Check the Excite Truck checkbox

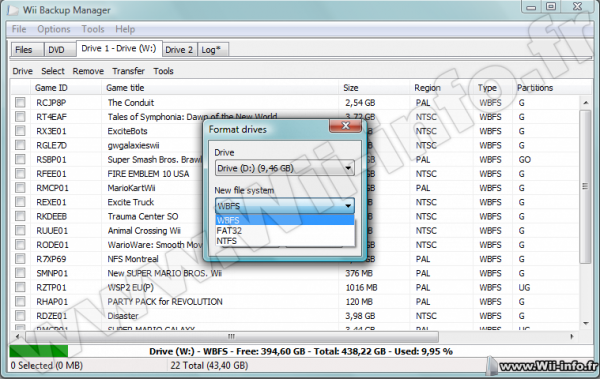click(x=20, y=202)
